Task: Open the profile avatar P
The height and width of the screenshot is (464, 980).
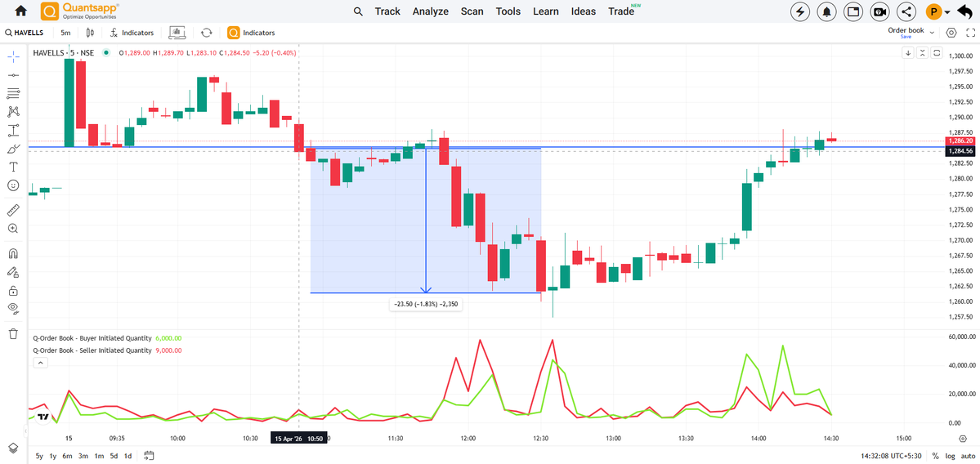Action: (933, 11)
